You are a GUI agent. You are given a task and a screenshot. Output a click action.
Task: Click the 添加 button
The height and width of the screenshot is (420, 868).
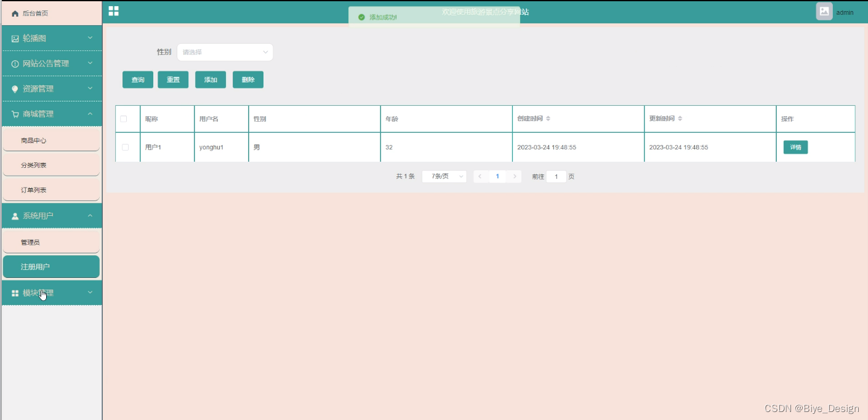[211, 80]
